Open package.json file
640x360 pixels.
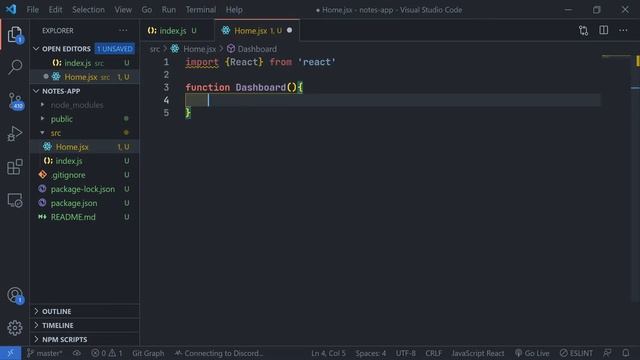[85, 203]
